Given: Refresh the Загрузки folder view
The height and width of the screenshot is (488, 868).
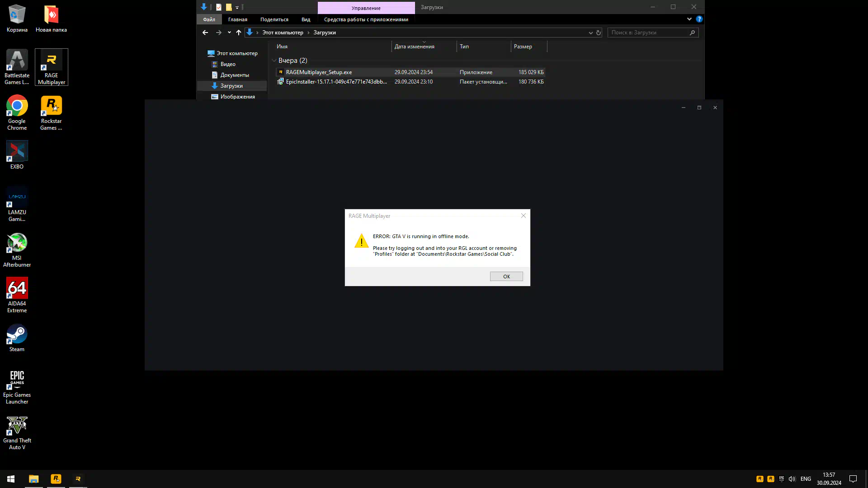Looking at the screenshot, I should tap(599, 33).
